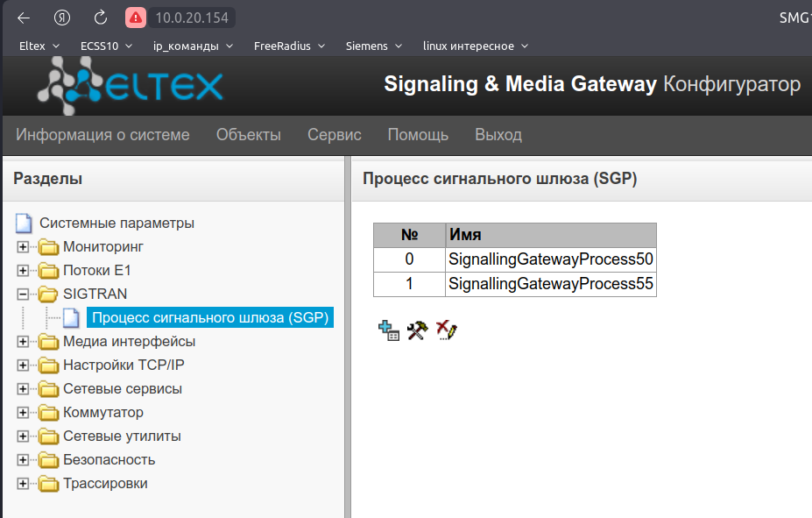Open the Сервис menu
This screenshot has width=812, height=518.
(335, 135)
